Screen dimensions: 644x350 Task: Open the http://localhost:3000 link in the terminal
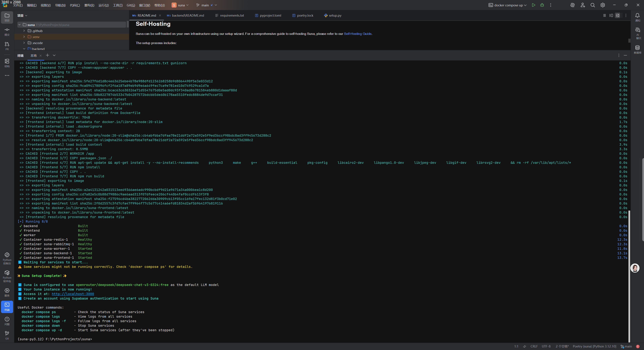coord(73,294)
